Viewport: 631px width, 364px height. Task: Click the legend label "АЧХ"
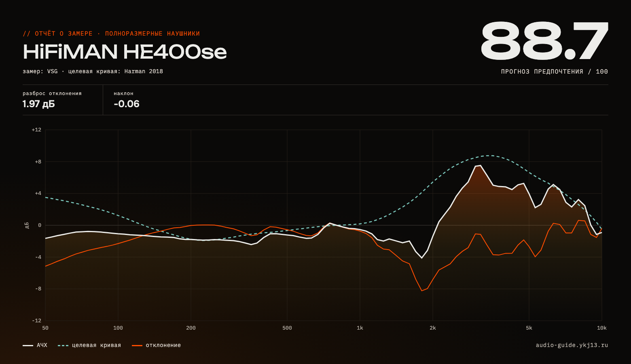coord(42,345)
